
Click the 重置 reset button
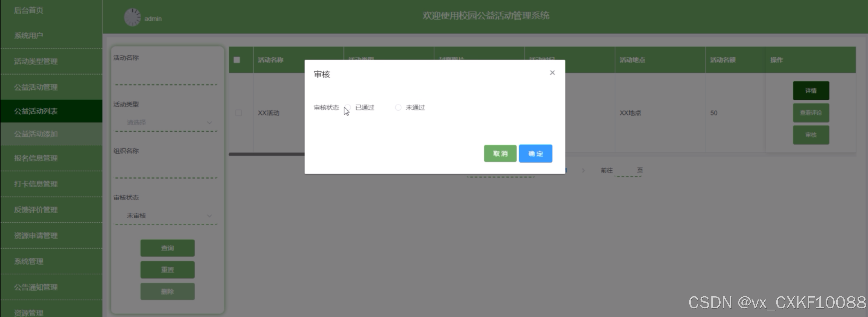click(x=167, y=270)
